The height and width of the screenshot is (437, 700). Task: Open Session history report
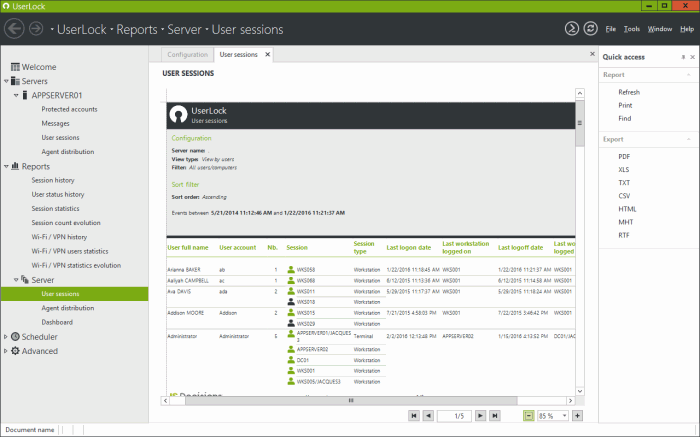53,180
